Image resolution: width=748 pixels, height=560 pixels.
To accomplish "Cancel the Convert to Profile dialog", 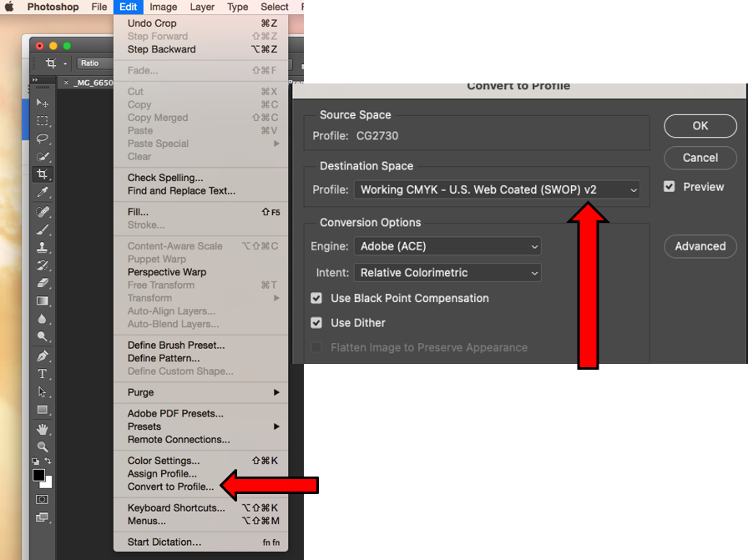I will (700, 158).
